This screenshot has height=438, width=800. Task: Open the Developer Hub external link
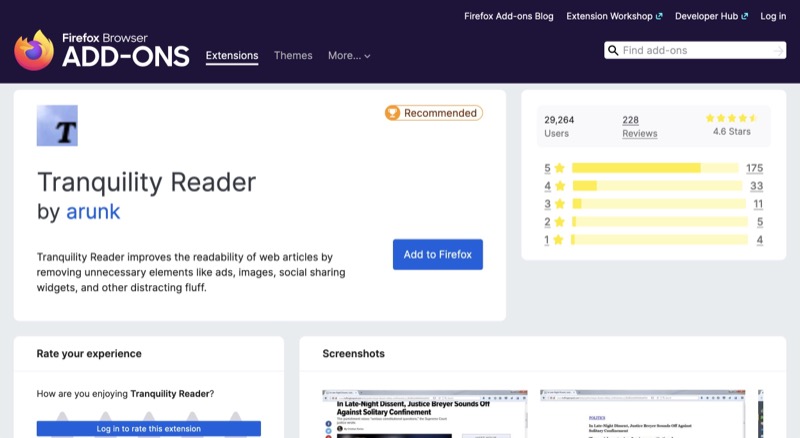(710, 16)
